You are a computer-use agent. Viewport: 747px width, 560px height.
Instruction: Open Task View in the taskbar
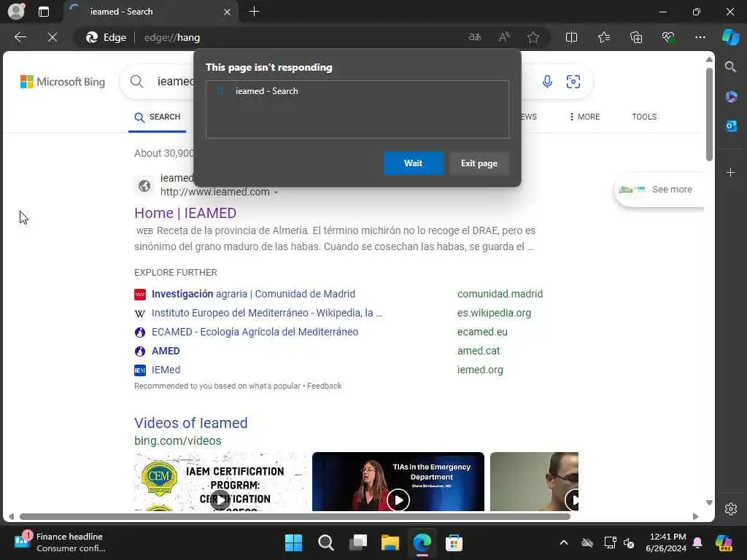(357, 542)
